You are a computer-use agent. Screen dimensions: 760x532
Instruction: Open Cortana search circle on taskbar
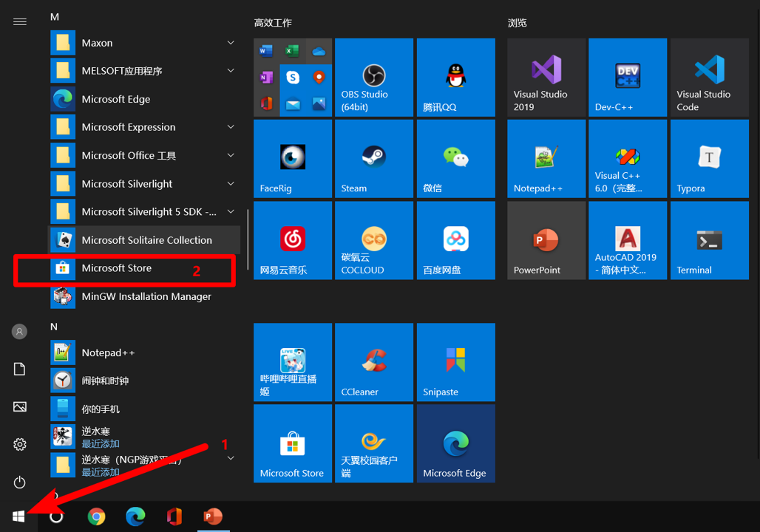(x=57, y=516)
